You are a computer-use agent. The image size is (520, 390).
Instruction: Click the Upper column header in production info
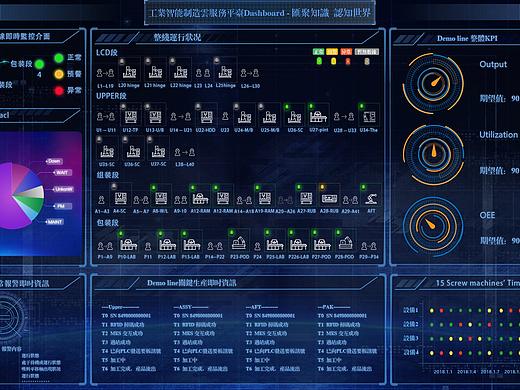(x=120, y=307)
